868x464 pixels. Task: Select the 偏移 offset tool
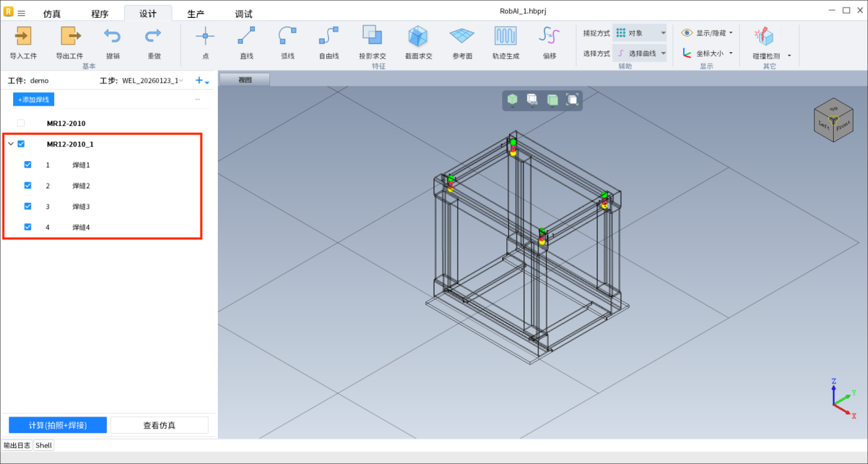pyautogui.click(x=549, y=36)
